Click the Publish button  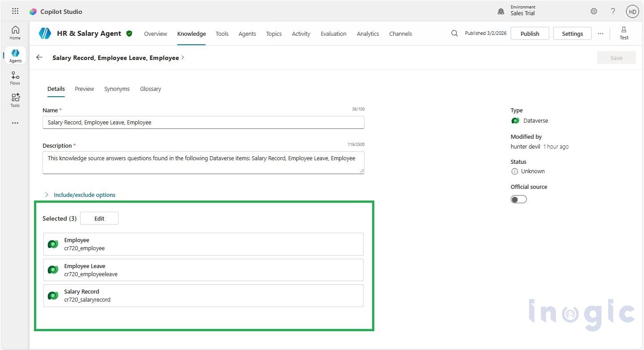(530, 33)
